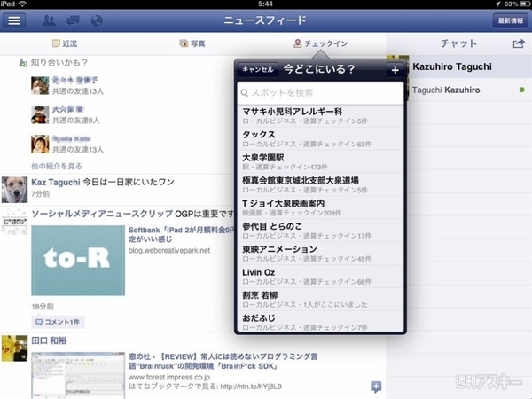Cancel the check-in popup with キャンセル

click(x=258, y=69)
